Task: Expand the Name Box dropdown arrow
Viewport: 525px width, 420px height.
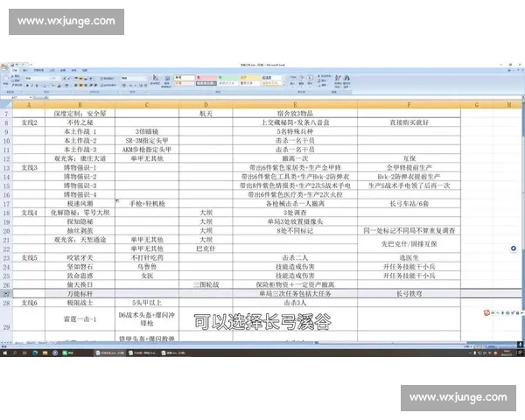Action: [x=31, y=97]
